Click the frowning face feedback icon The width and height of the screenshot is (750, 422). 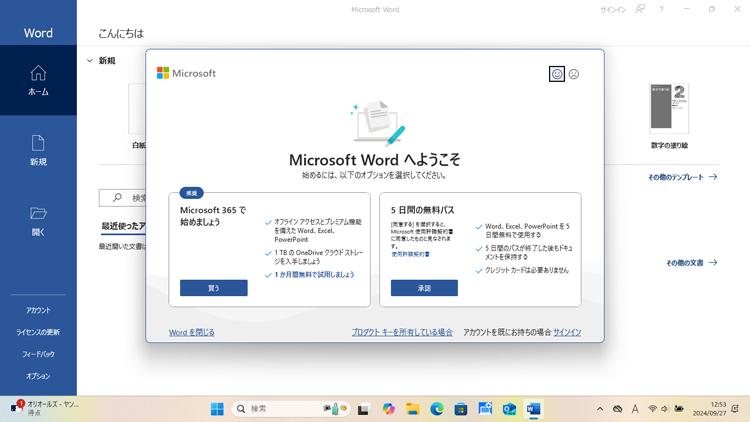click(x=574, y=74)
